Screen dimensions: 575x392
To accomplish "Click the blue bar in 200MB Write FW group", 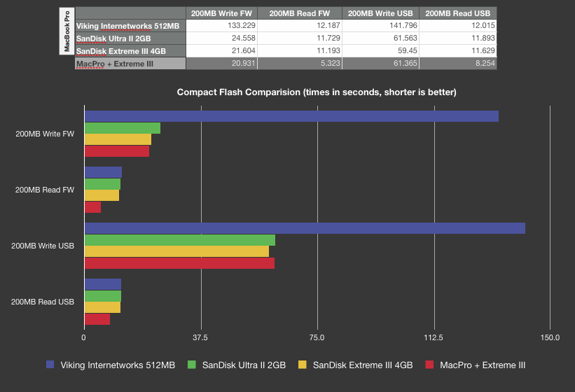I will pos(291,116).
